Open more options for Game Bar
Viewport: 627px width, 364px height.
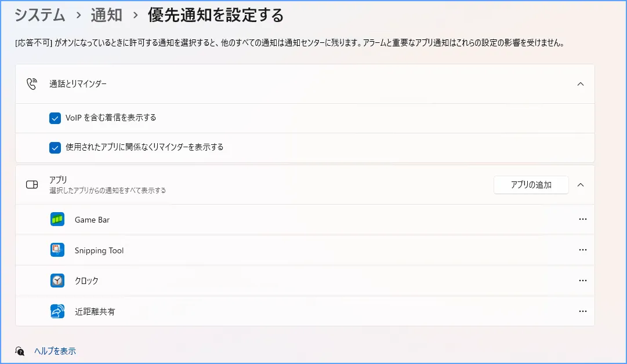pyautogui.click(x=582, y=219)
